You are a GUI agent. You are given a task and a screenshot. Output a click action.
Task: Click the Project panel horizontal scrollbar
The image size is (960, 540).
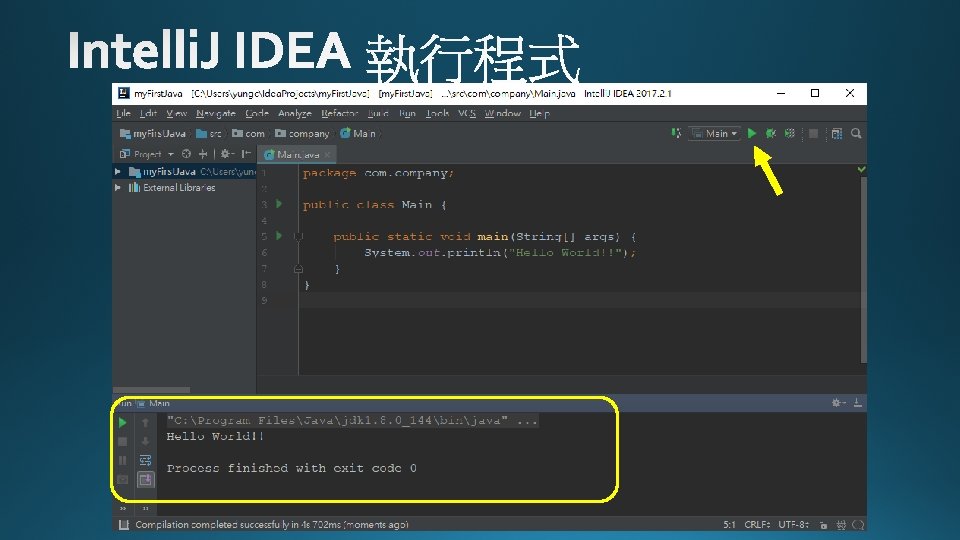pyautogui.click(x=152, y=389)
